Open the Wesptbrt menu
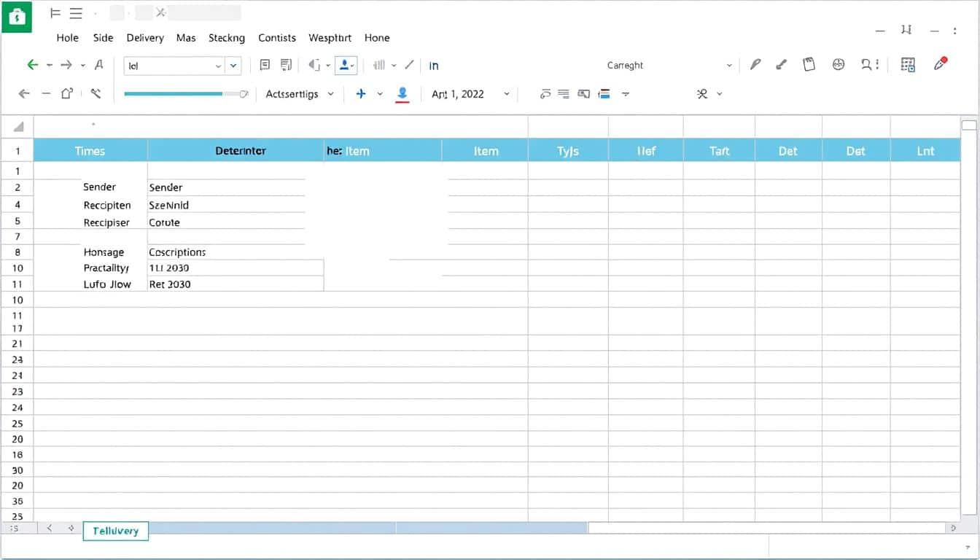The height and width of the screenshot is (560, 980). coord(330,38)
